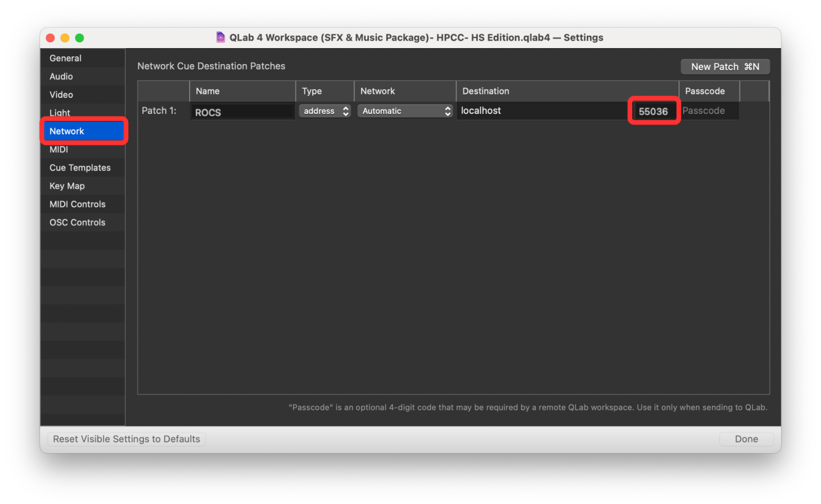Expand the Network dropdown set to Automatic
Screen dimensions: 821x504
click(405, 111)
